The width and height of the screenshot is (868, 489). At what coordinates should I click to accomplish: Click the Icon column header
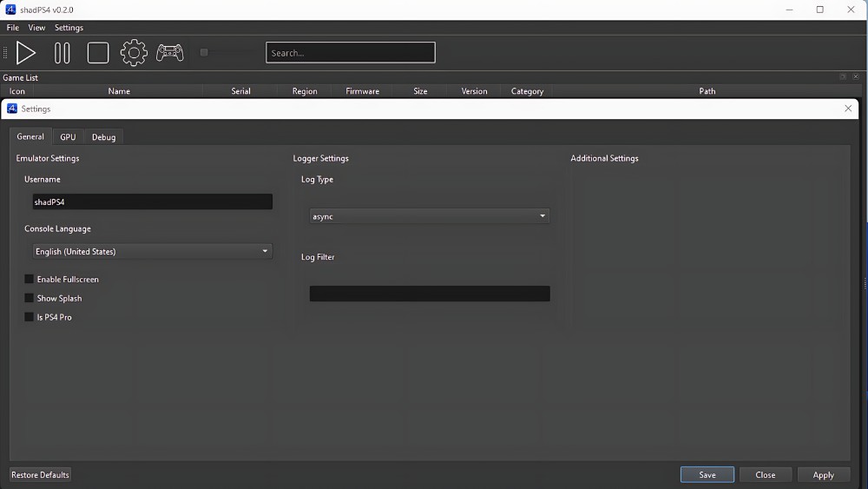(x=17, y=91)
